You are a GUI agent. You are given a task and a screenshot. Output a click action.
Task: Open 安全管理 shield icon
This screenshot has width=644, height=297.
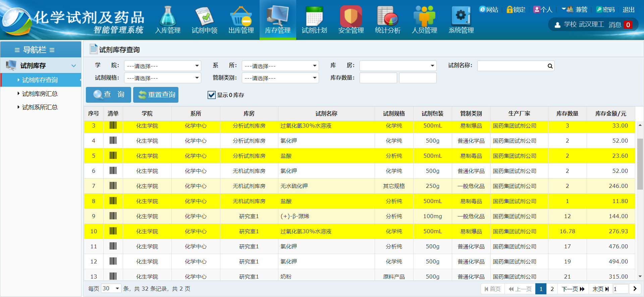(x=351, y=16)
